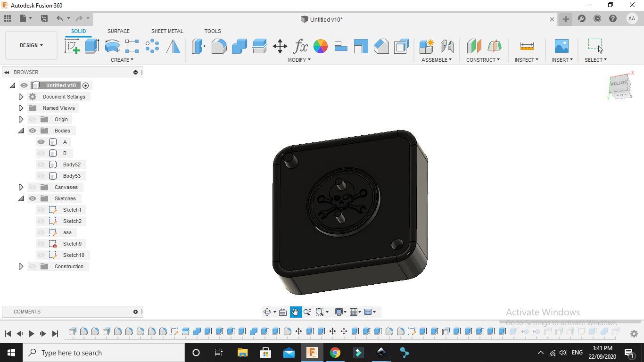
Task: Expand the Construction folder
Action: pyautogui.click(x=21, y=266)
